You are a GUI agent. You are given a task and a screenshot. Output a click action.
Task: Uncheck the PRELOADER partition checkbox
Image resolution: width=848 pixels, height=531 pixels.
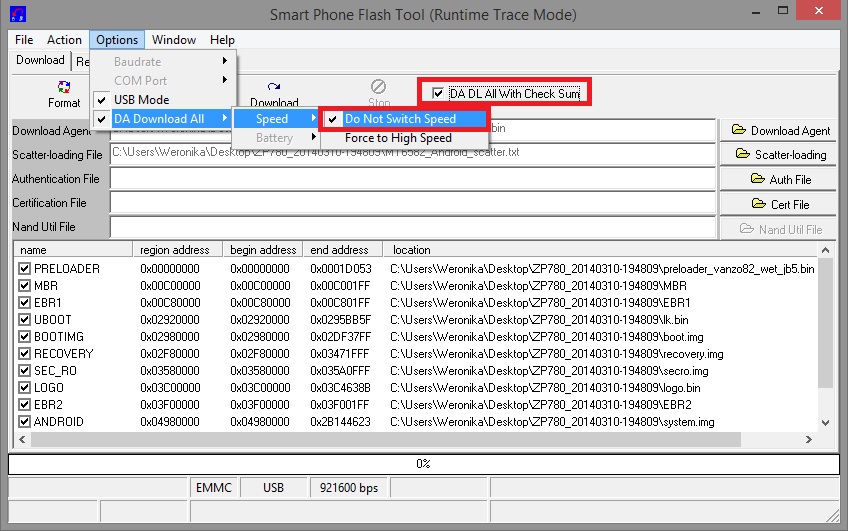[x=25, y=269]
